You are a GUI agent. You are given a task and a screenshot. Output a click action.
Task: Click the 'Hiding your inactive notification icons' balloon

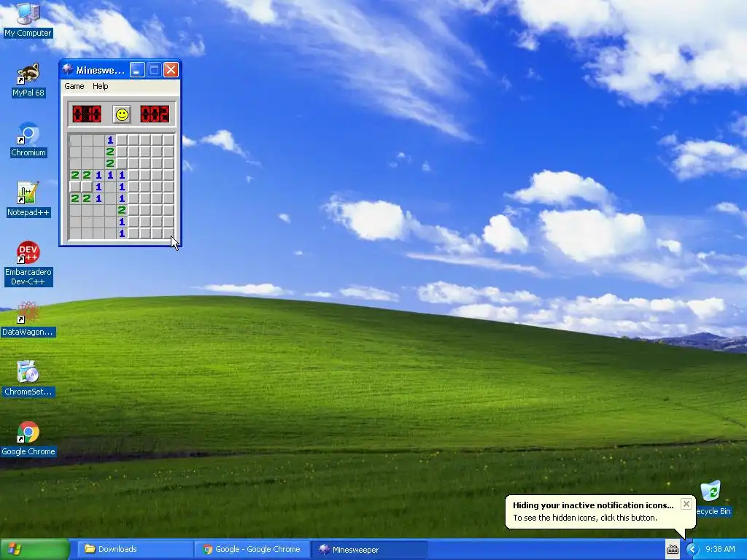tap(600, 511)
